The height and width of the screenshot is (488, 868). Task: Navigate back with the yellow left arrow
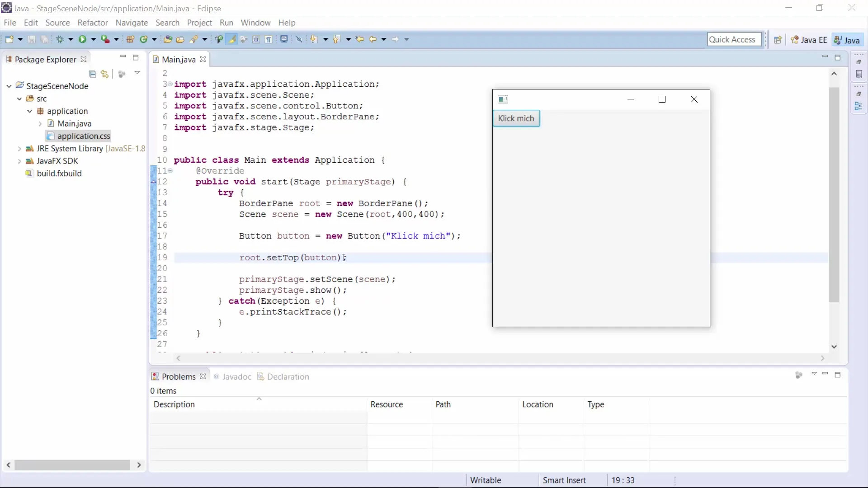point(373,39)
